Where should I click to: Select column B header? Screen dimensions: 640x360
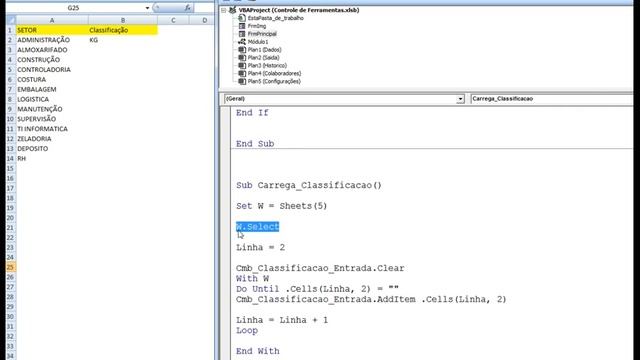tap(123, 20)
